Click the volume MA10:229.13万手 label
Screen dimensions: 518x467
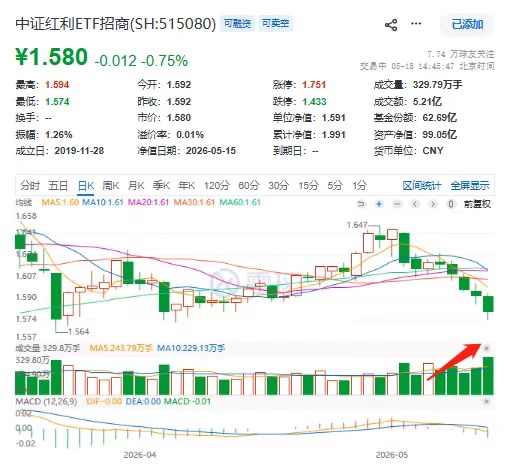point(191,348)
